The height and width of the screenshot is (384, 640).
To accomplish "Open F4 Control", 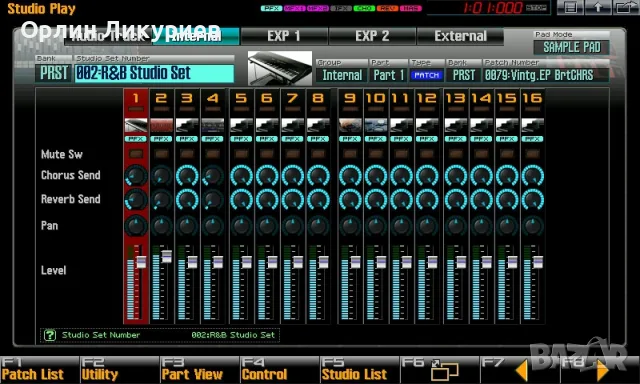I will 279,370.
